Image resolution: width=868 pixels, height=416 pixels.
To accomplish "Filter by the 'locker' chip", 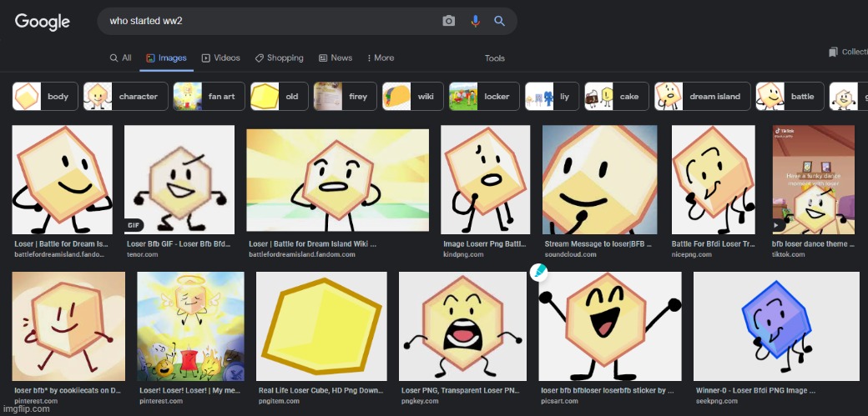I will [484, 96].
